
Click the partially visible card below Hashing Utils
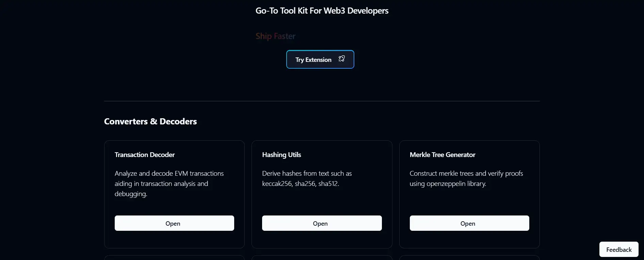322,258
